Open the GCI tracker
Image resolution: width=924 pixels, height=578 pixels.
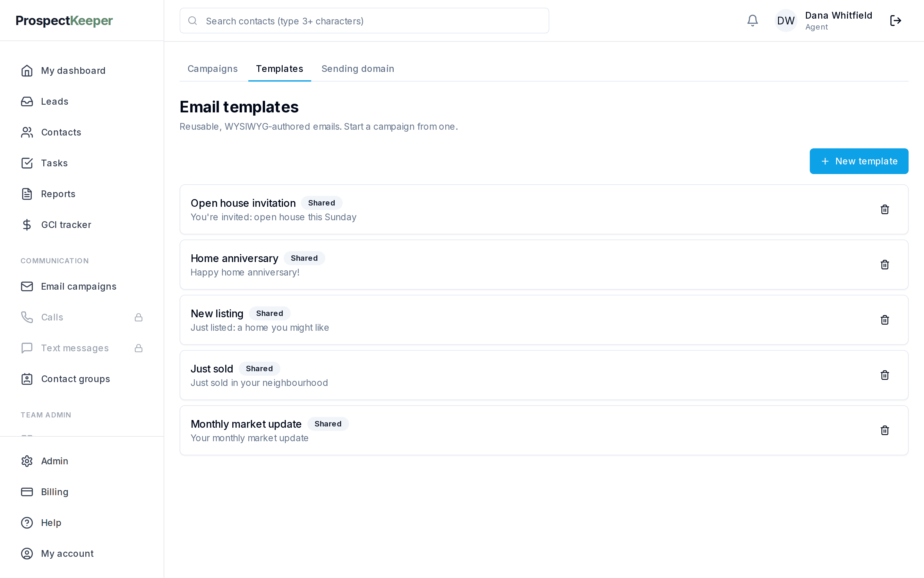click(82, 225)
